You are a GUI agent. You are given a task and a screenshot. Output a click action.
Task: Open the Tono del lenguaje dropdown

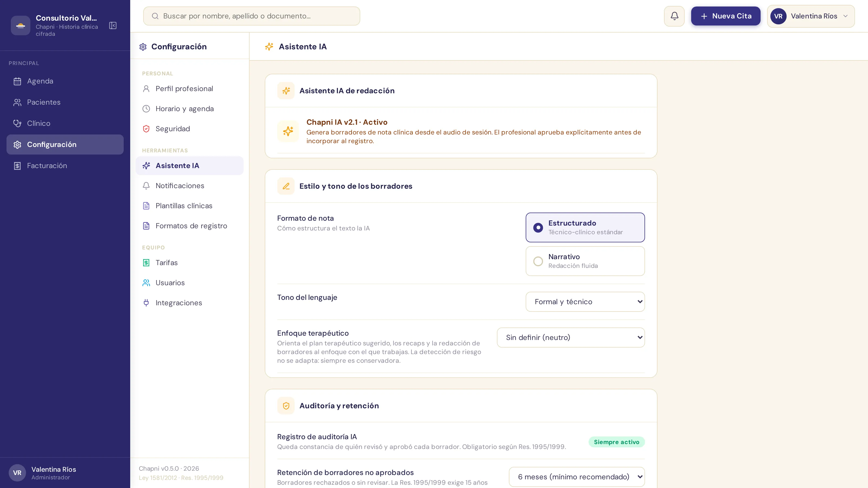[x=585, y=302]
